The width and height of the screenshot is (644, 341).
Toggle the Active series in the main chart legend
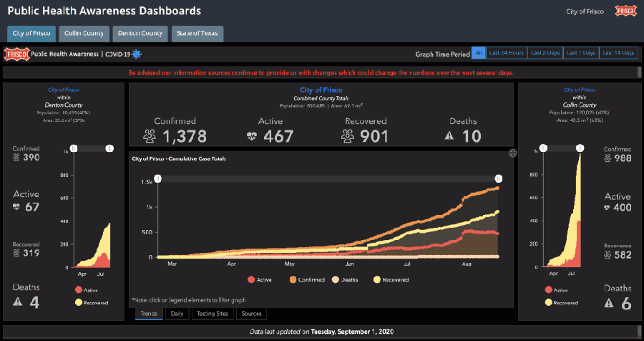click(260, 279)
